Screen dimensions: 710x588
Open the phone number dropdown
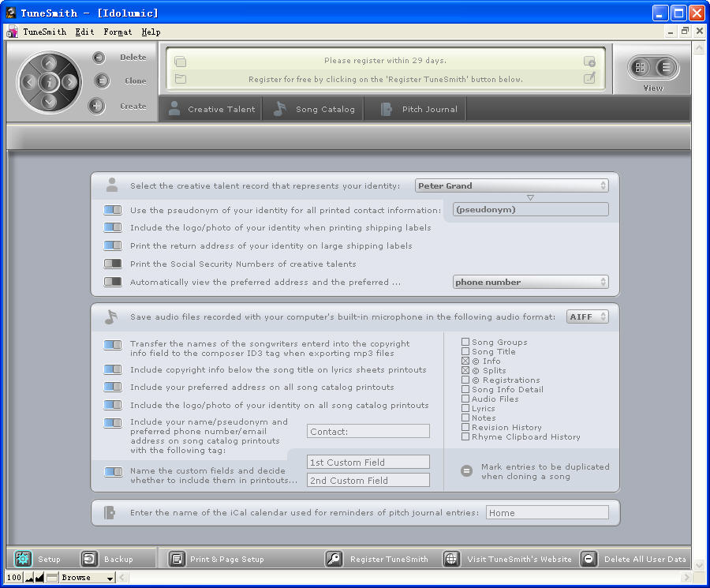pyautogui.click(x=530, y=282)
